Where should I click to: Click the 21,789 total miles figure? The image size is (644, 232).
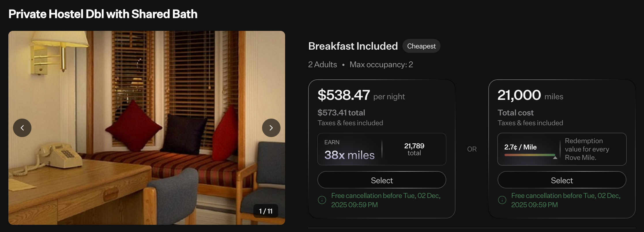click(x=414, y=149)
